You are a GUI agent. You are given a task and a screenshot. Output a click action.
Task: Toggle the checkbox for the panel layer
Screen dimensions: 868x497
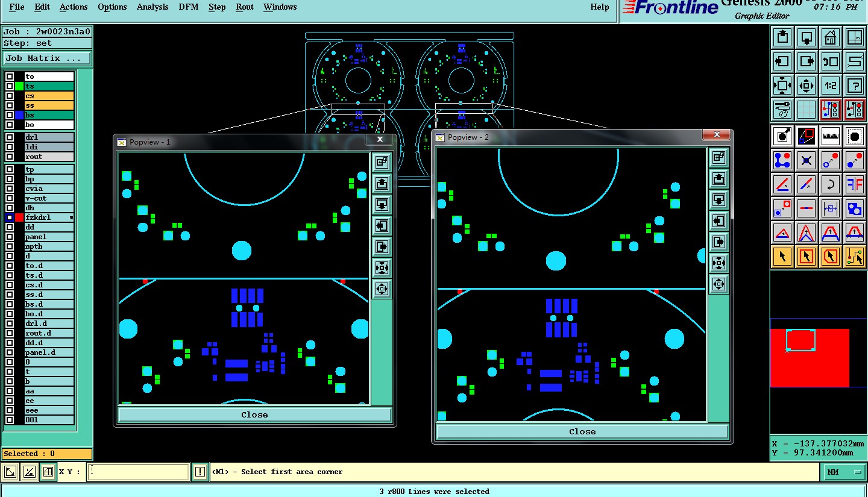[x=10, y=237]
